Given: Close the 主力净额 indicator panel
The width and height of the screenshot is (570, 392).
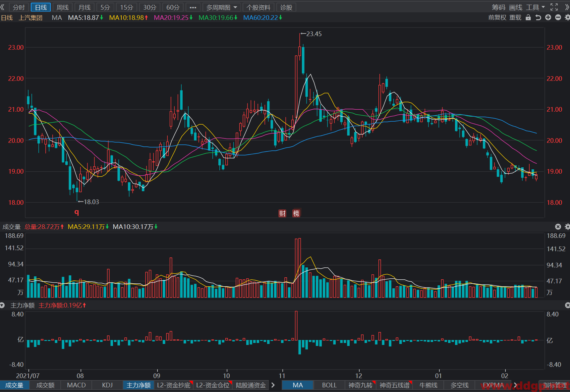Looking at the screenshot, I should click(567, 305).
